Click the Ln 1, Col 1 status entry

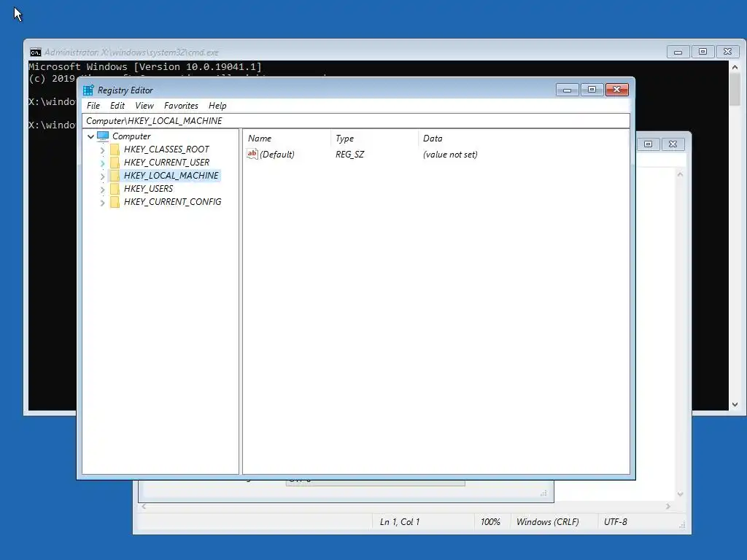pos(400,522)
